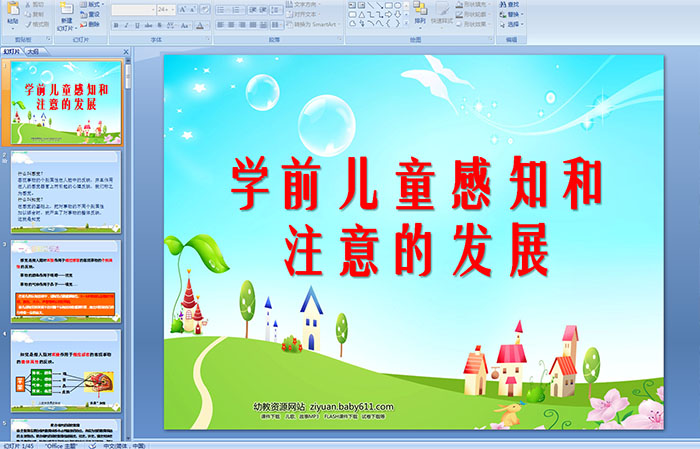Select the rectangle shape
This screenshot has width=700, height=449.
tap(389, 5)
